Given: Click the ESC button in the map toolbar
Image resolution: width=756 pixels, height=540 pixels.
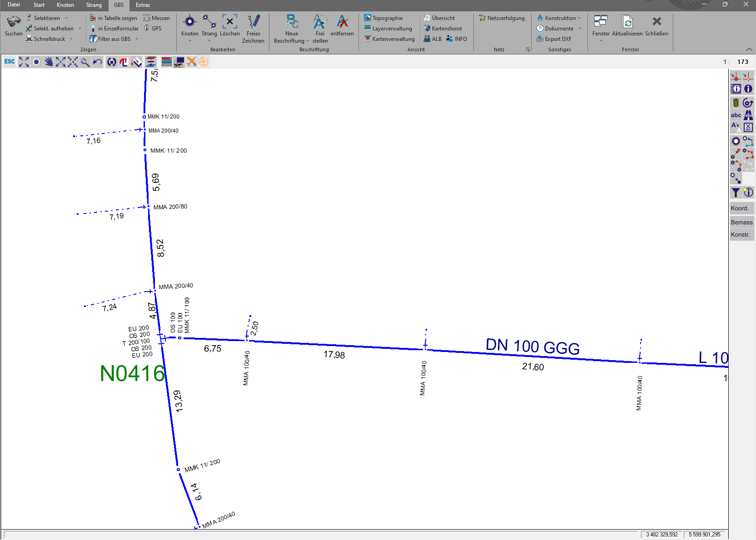Looking at the screenshot, I should pos(10,62).
